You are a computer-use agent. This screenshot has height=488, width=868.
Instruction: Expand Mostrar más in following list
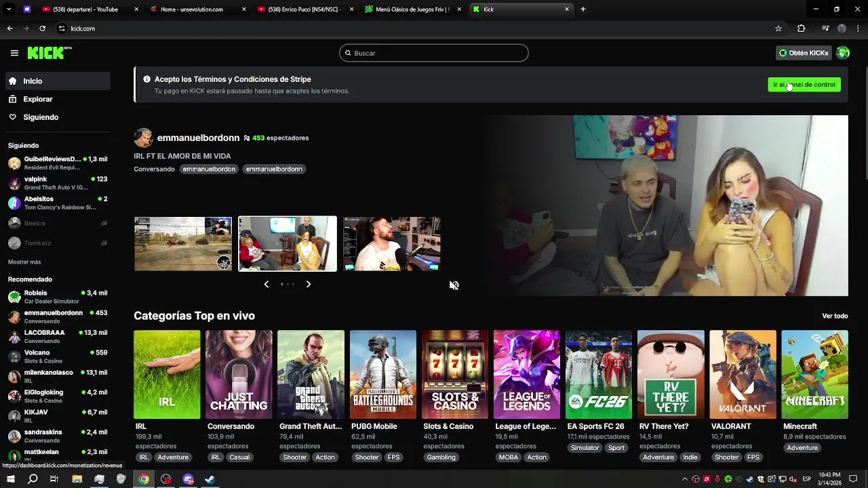24,262
